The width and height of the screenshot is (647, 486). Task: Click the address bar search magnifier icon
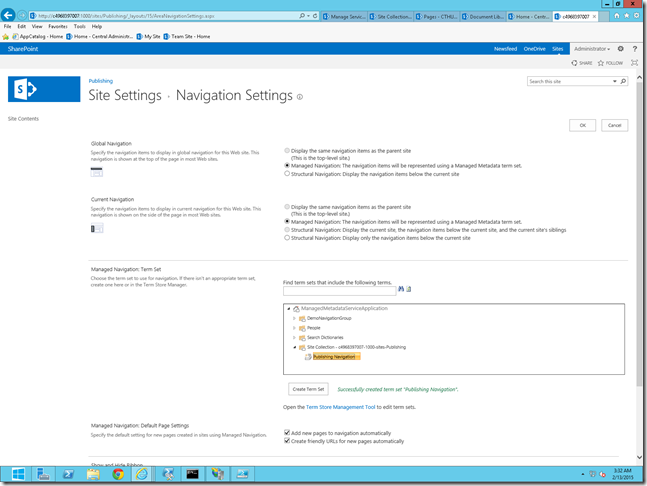tap(302, 16)
